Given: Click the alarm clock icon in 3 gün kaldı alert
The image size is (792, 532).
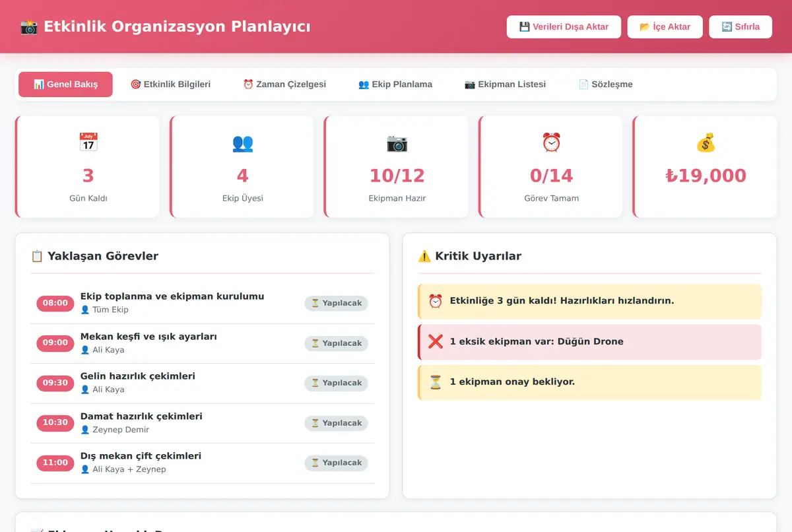Looking at the screenshot, I should pos(436,301).
